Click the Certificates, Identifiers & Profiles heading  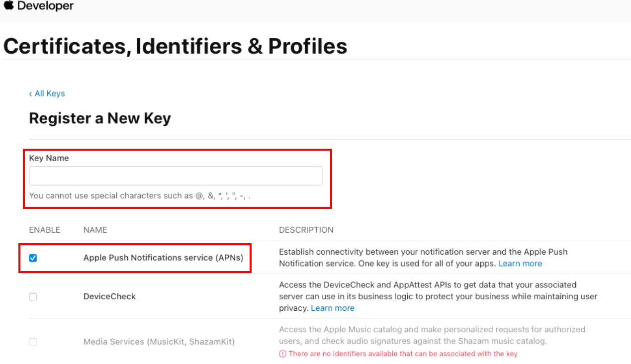pyautogui.click(x=176, y=46)
